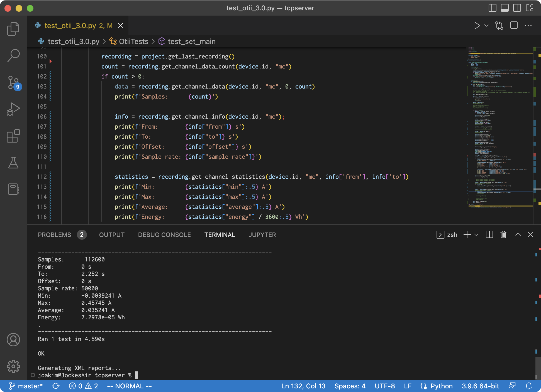
Task: Kill terminal with trash icon
Action: 503,235
